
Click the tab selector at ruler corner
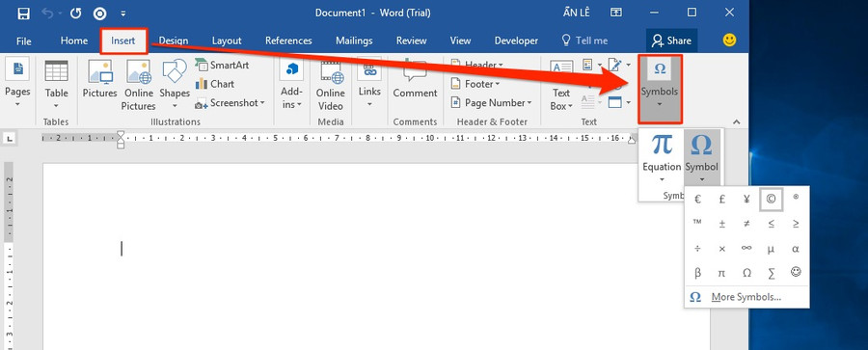pyautogui.click(x=9, y=139)
